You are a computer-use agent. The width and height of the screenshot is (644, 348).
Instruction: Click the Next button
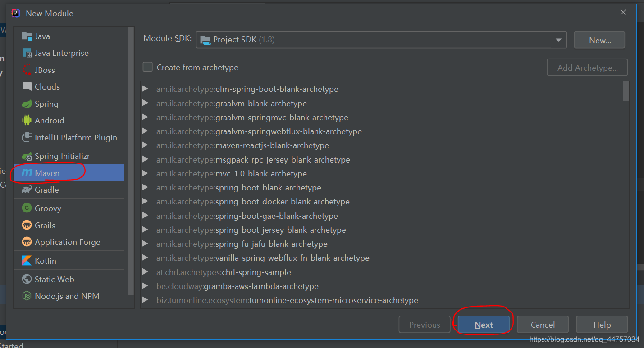coord(484,325)
